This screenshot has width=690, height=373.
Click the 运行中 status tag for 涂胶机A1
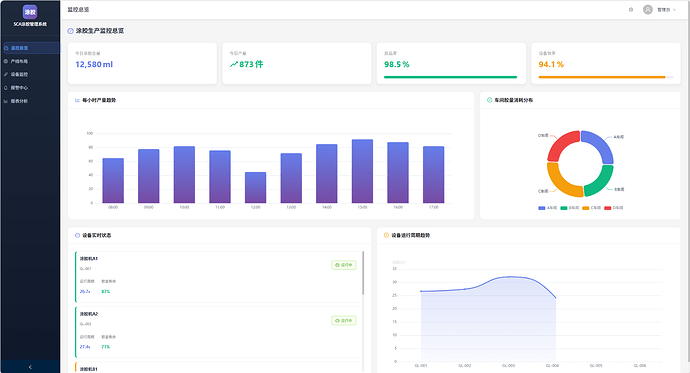coord(344,265)
